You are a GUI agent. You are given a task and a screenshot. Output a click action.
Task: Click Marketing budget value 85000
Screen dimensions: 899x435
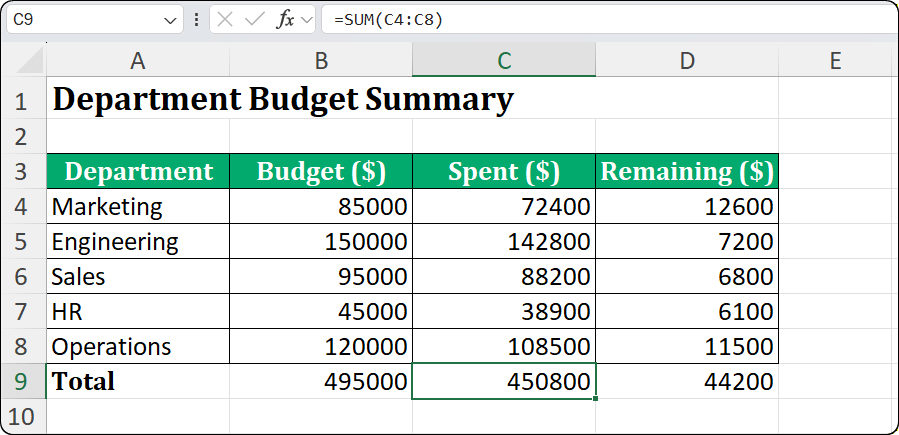[x=321, y=206]
